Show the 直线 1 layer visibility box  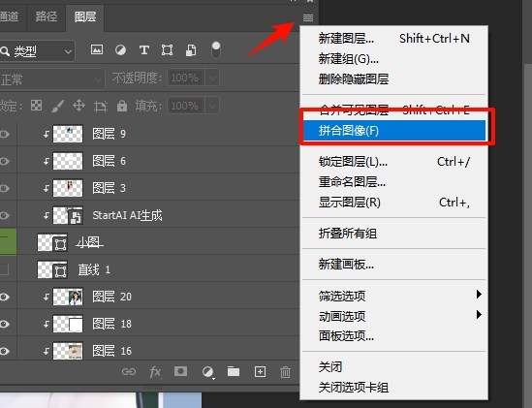tap(4, 269)
